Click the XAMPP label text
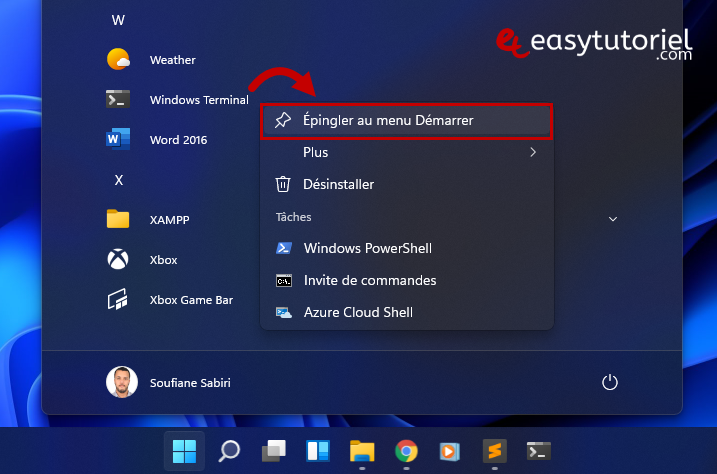 170,220
